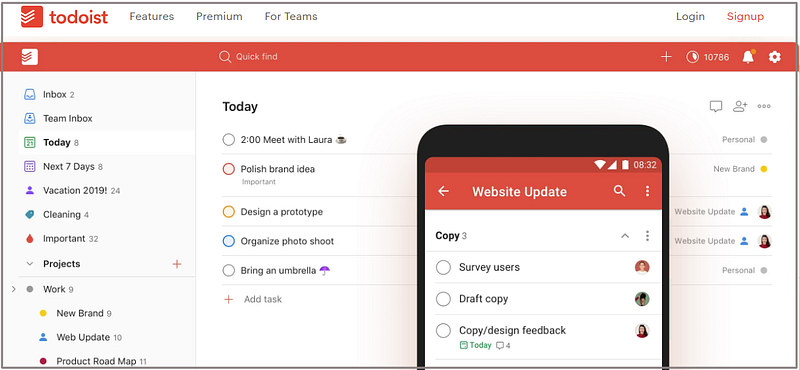Complete the Design a prototype task

(229, 212)
